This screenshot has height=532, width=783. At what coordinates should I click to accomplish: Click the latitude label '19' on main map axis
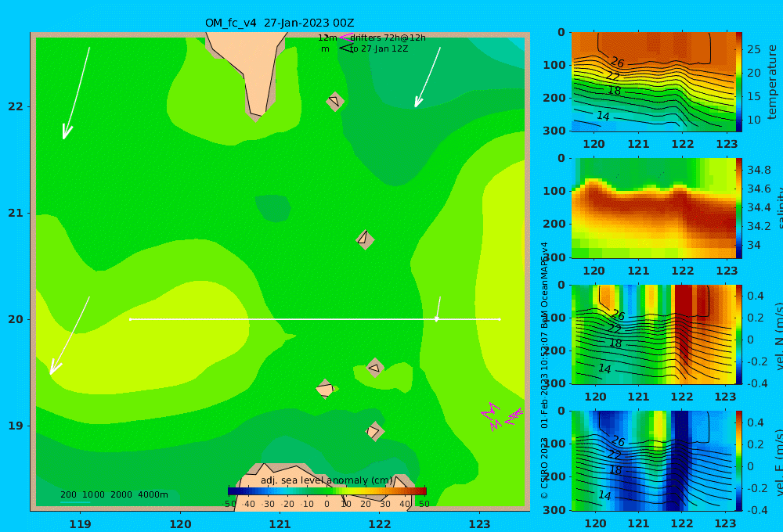click(x=16, y=426)
